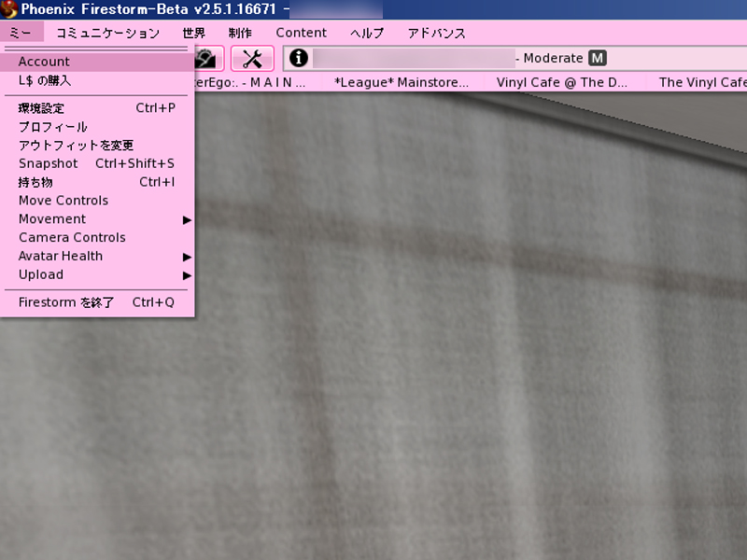Choose アウトフィットを変更
The image size is (747, 560).
(x=97, y=146)
